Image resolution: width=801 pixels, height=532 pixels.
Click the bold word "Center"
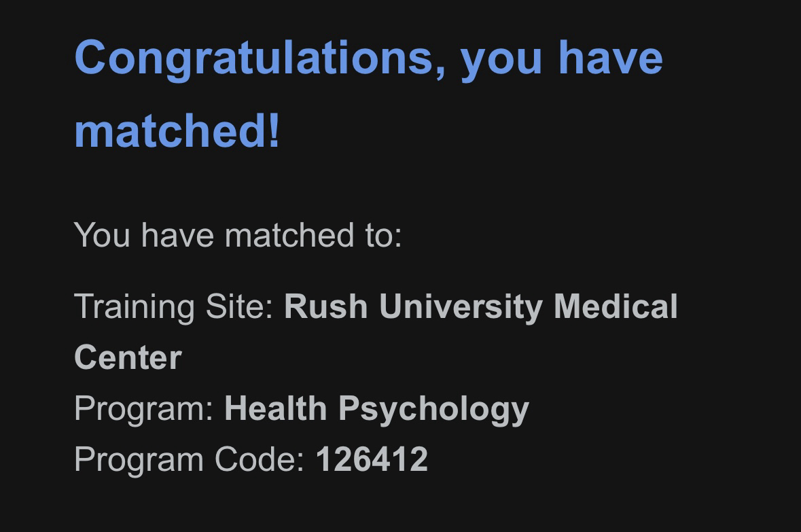(x=128, y=357)
